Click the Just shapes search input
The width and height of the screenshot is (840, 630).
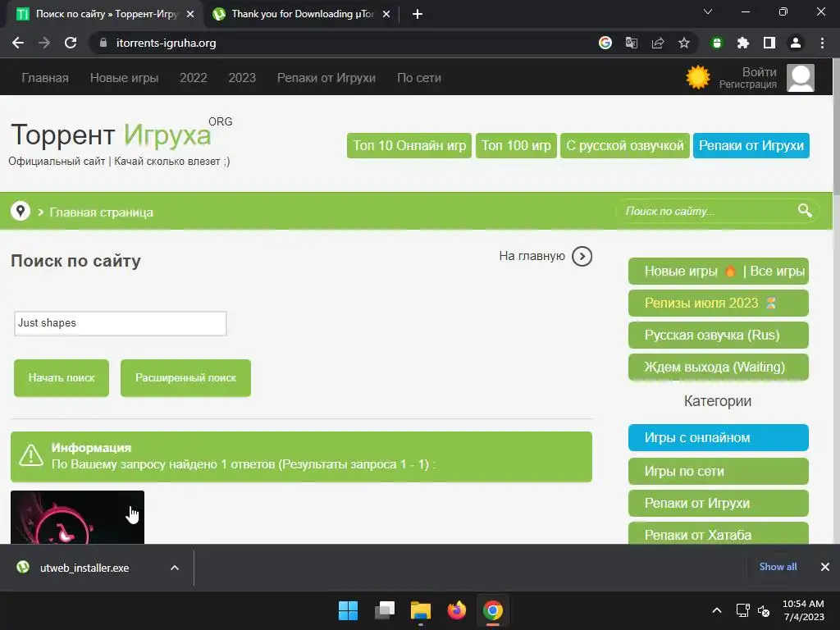(x=120, y=323)
